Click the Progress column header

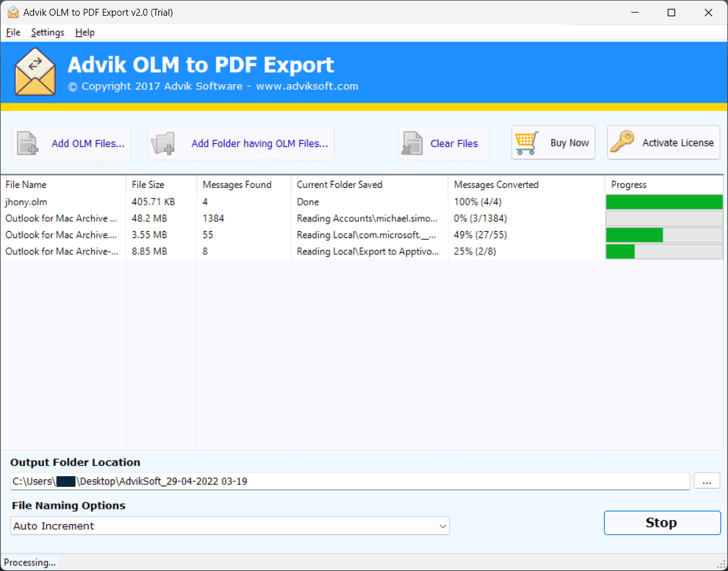click(x=664, y=185)
